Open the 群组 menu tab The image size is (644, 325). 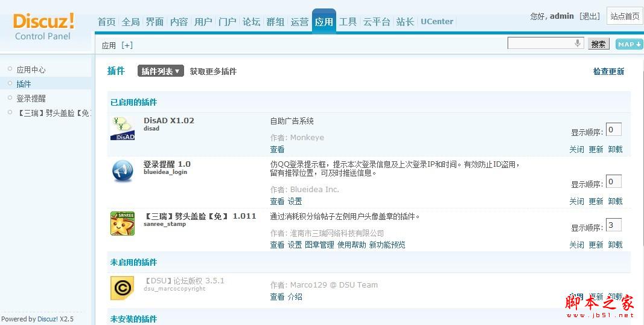(276, 22)
